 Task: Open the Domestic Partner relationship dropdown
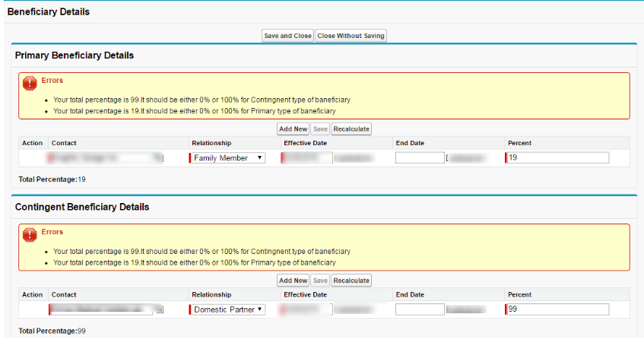click(x=227, y=309)
